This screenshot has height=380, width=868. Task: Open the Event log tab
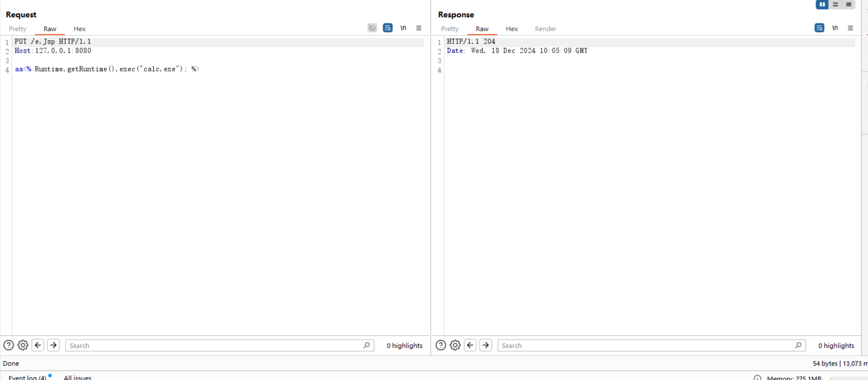click(x=28, y=377)
